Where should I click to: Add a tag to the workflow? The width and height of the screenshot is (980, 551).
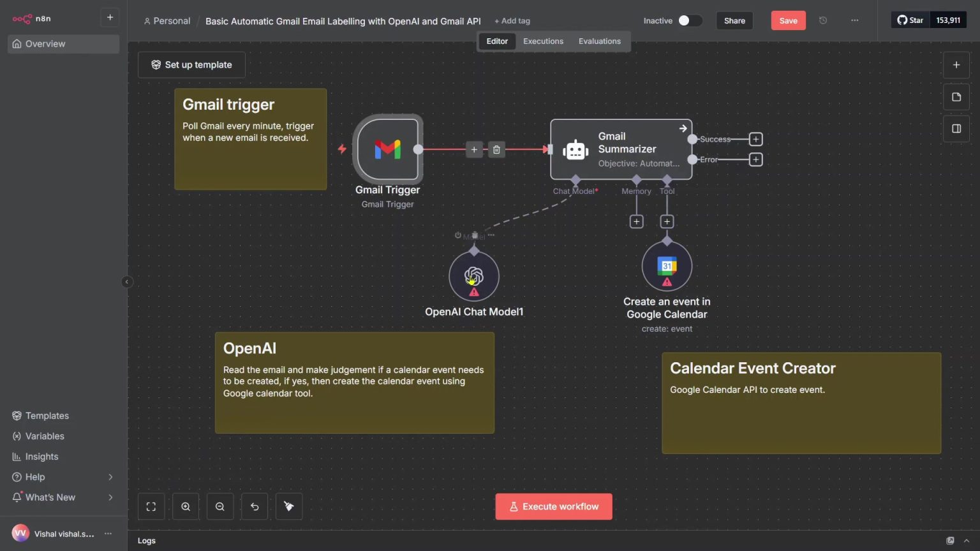(x=512, y=20)
